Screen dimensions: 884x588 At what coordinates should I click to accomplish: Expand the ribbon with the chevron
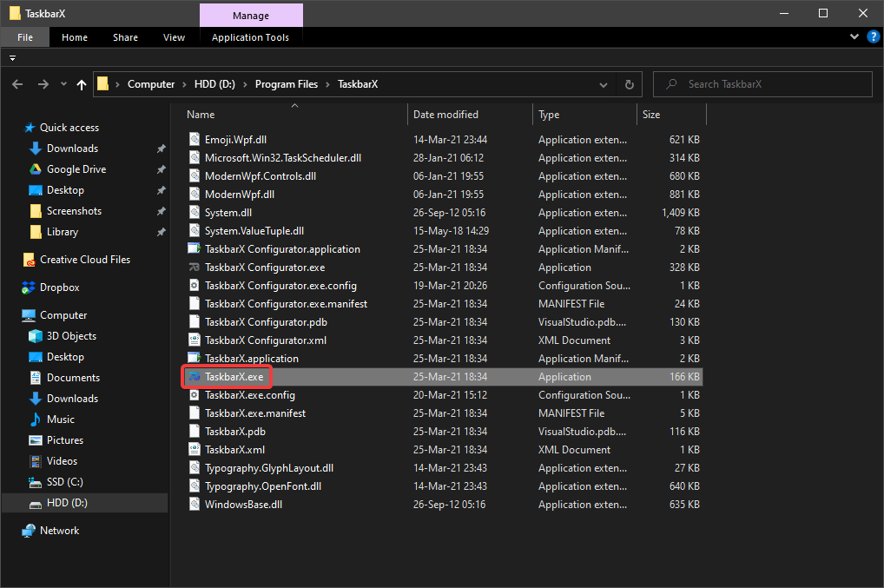[x=854, y=37]
